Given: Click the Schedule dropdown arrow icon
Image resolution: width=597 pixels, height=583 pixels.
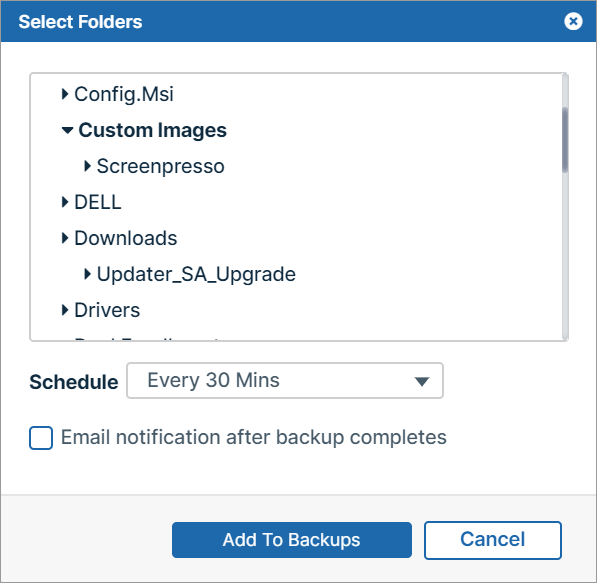Looking at the screenshot, I should point(422,381).
